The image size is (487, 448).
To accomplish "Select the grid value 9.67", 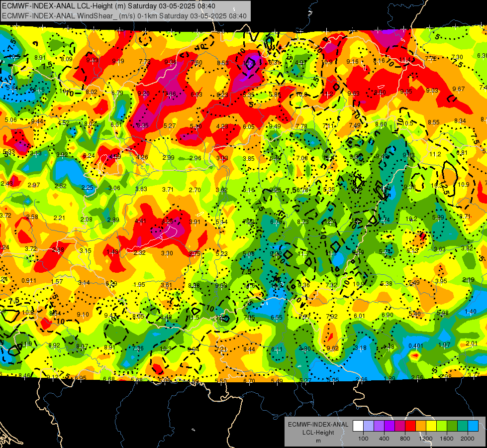I will (x=459, y=89).
